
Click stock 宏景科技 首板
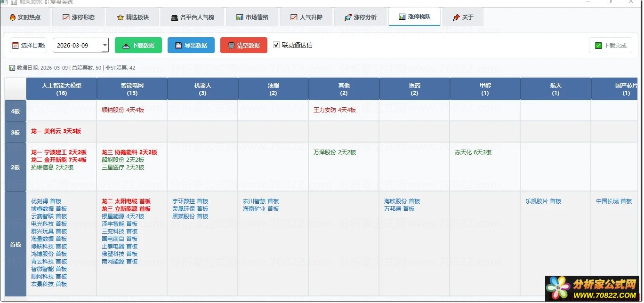49,284
